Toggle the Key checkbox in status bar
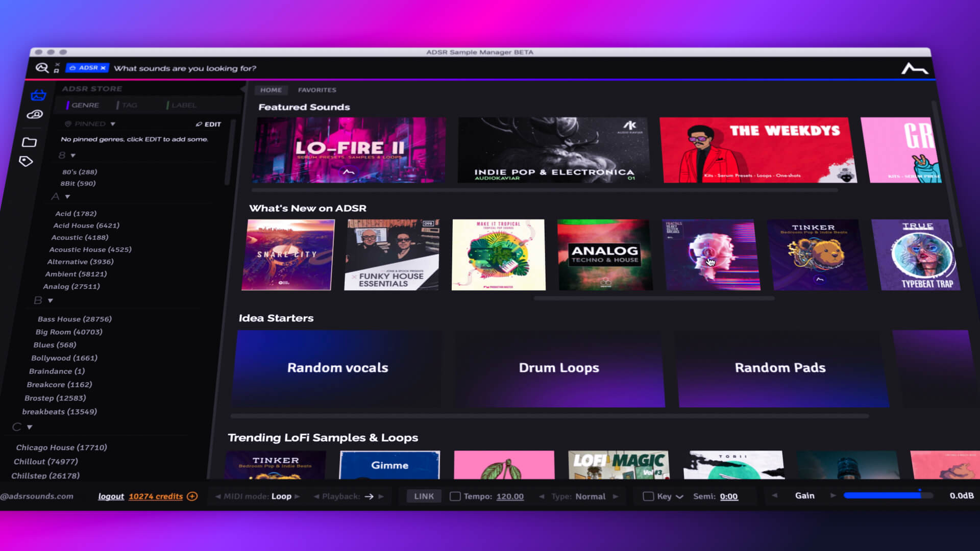This screenshot has height=551, width=980. (648, 496)
